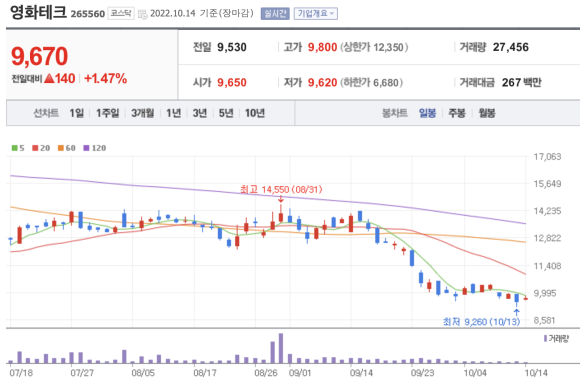
Task: Select the 1주일 line chart tab
Action: click(108, 113)
